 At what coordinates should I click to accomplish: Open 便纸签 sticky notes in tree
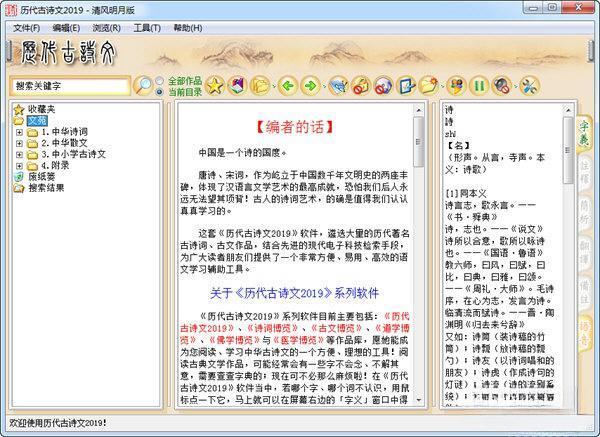click(40, 176)
